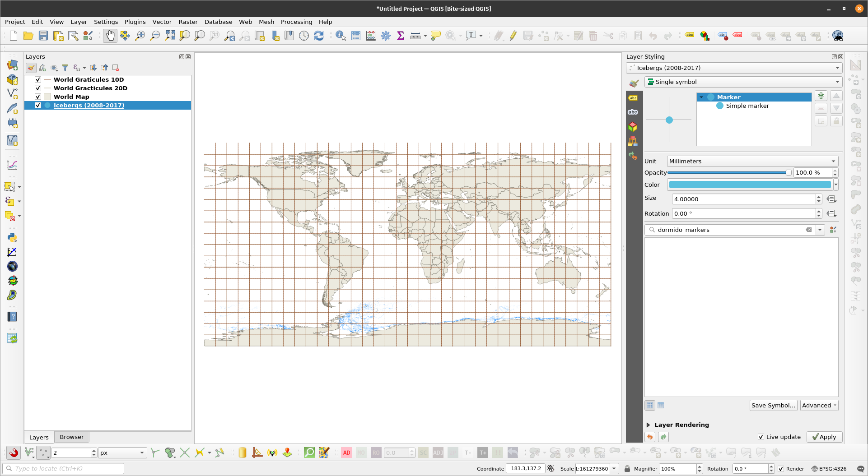Open the Attribute Table icon
868x476 pixels.
356,36
